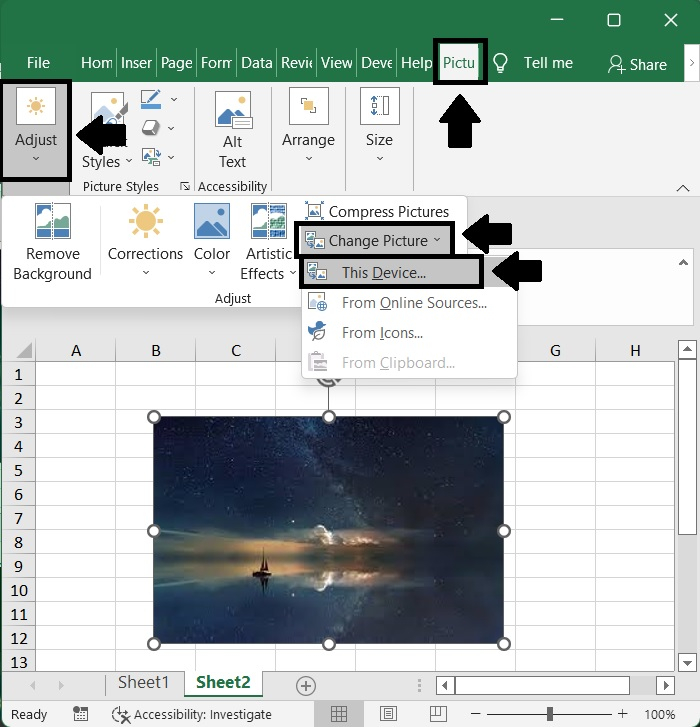Add a new sheet

point(306,685)
